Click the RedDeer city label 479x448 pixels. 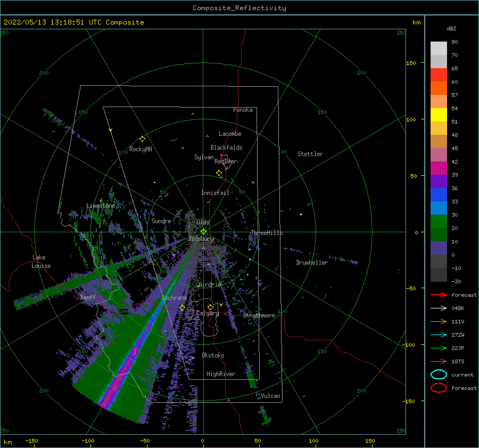[226, 161]
